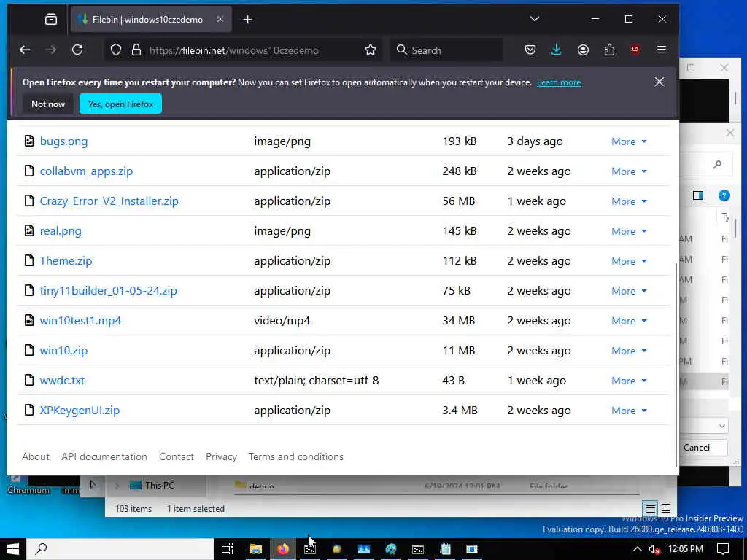Close the Filebin tab
This screenshot has width=747, height=560.
220,20
